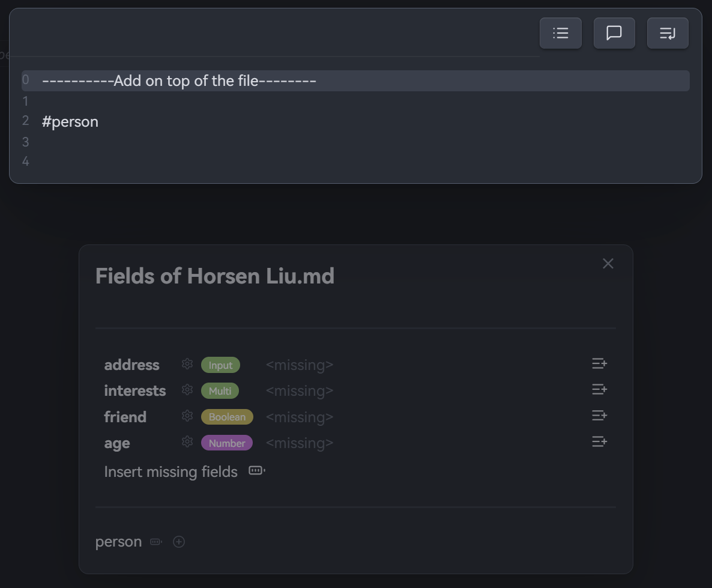The image size is (712, 588).
Task: Select the '#person' line in the list
Action: tap(70, 122)
